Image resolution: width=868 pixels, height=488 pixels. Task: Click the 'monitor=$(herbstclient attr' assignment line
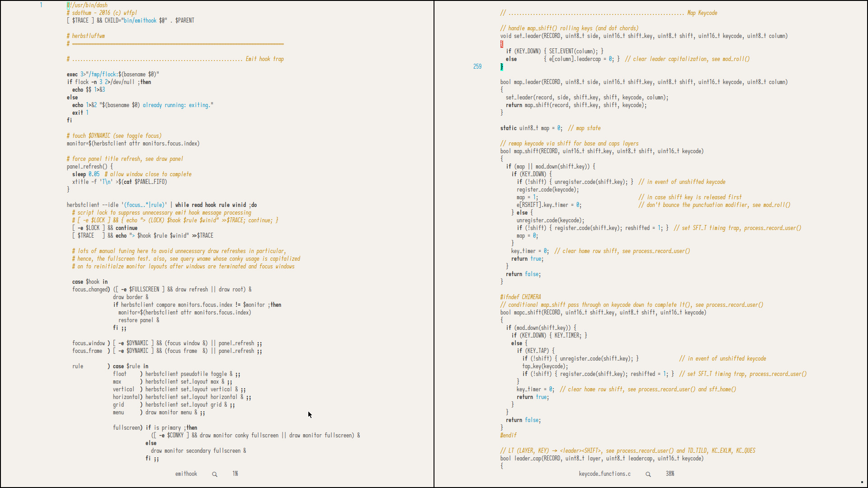[133, 143]
